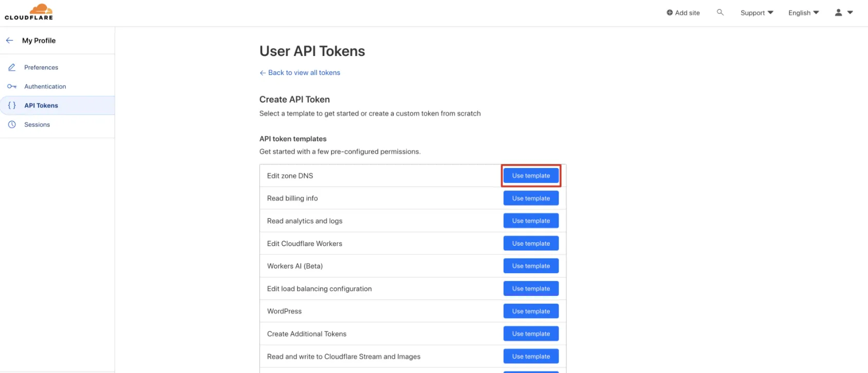The width and height of the screenshot is (868, 373).
Task: Use template for Read billing info
Action: pos(531,198)
